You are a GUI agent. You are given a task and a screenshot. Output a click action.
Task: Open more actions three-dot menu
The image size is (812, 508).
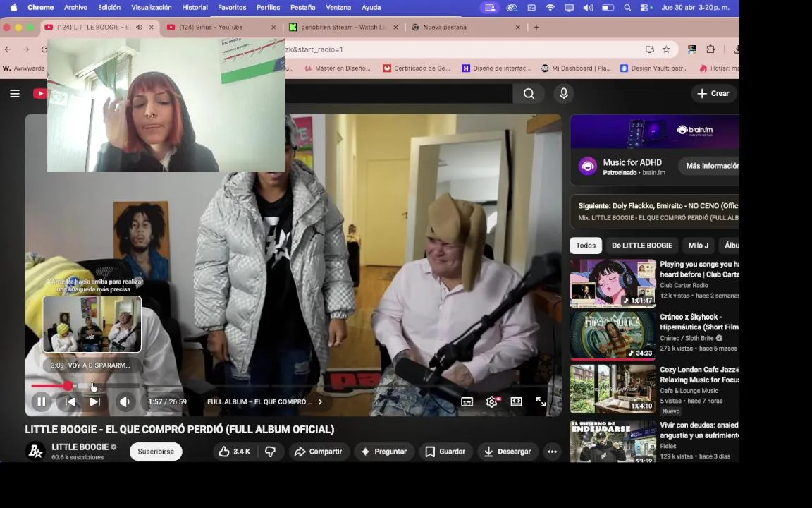point(552,452)
